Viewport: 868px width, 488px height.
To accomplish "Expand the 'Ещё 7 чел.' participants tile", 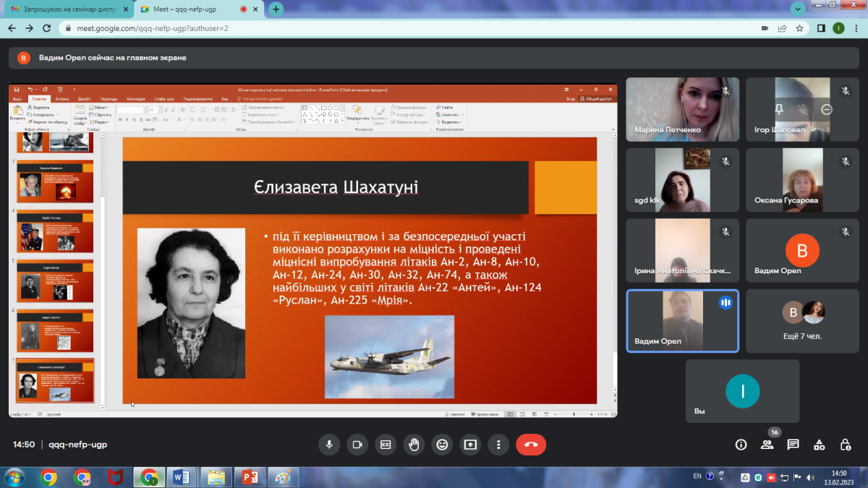I will tap(802, 320).
